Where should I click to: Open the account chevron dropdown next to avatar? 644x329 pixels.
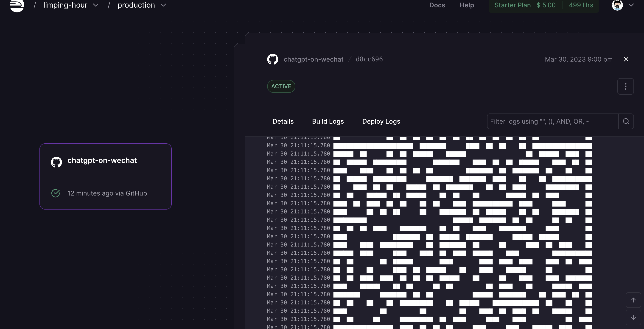[632, 5]
